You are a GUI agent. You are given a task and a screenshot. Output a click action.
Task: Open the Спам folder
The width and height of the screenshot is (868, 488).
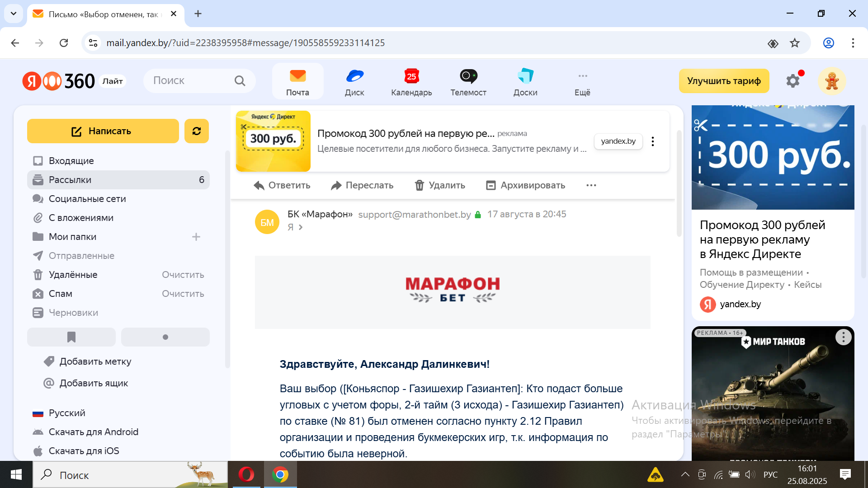(x=61, y=294)
